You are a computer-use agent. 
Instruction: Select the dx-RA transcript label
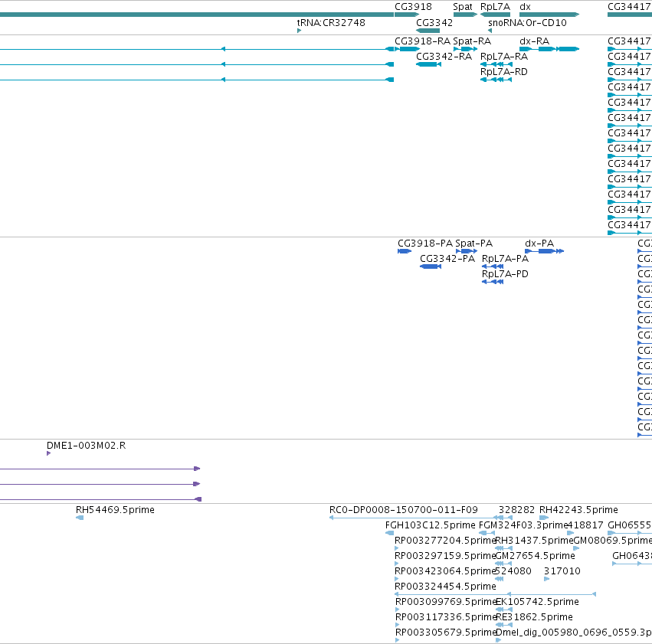point(534,41)
